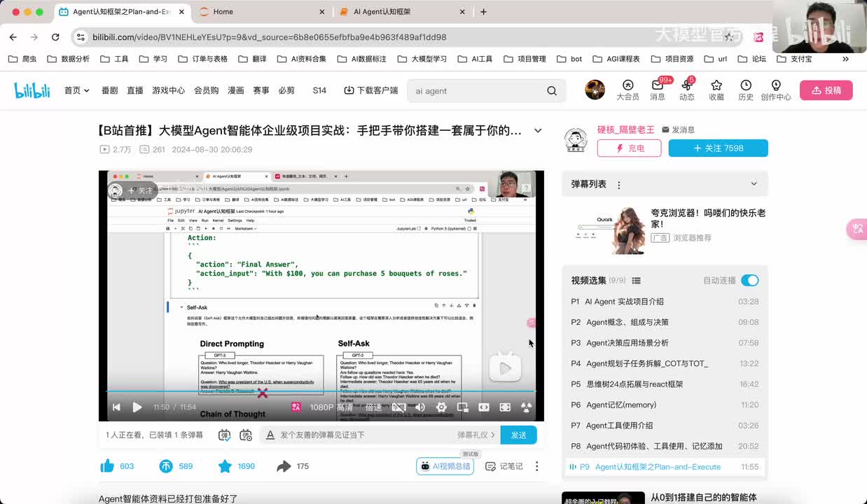Like the video (603 thumbs up)
The image size is (867, 504).
pyautogui.click(x=107, y=466)
